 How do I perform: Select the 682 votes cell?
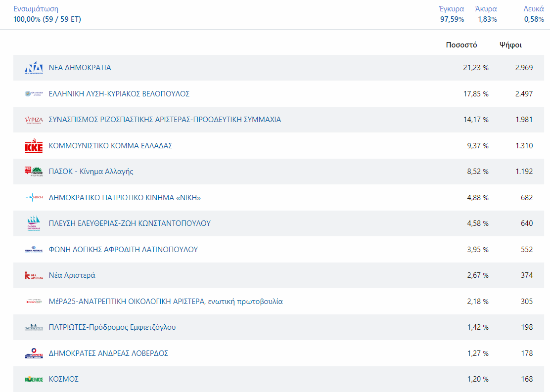527,197
